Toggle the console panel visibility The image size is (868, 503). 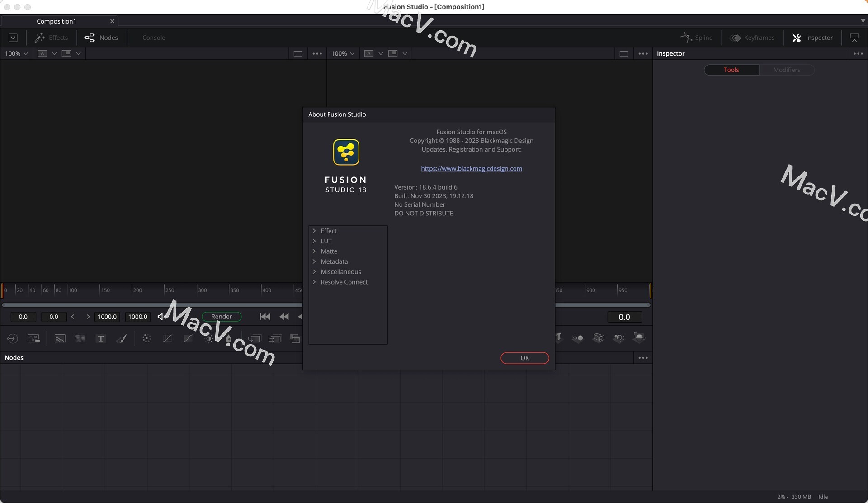point(153,37)
